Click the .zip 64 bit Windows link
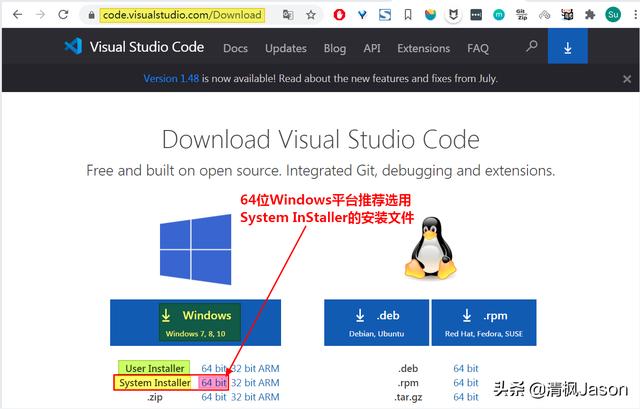This screenshot has width=640, height=409. pos(213,397)
